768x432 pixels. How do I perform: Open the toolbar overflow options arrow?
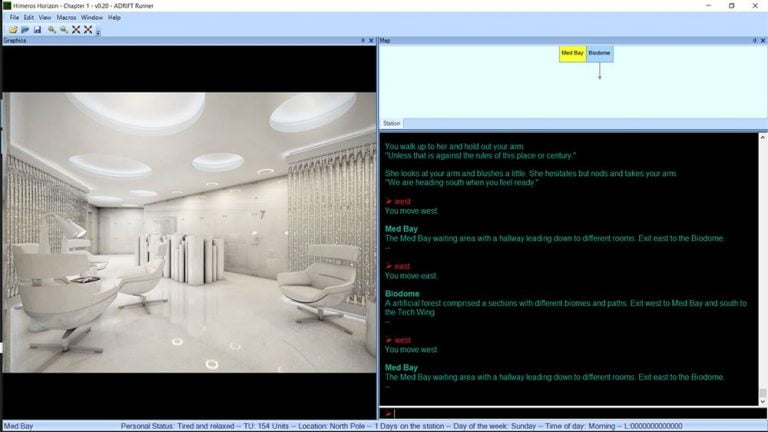click(x=98, y=32)
